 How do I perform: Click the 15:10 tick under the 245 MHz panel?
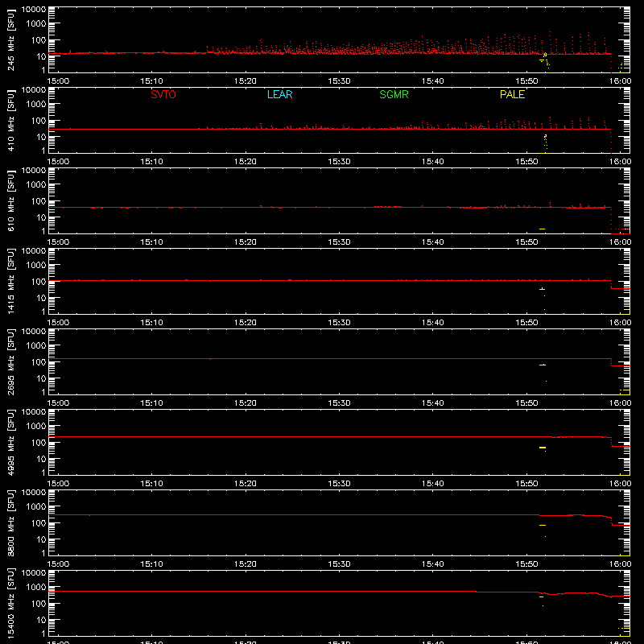point(151,81)
